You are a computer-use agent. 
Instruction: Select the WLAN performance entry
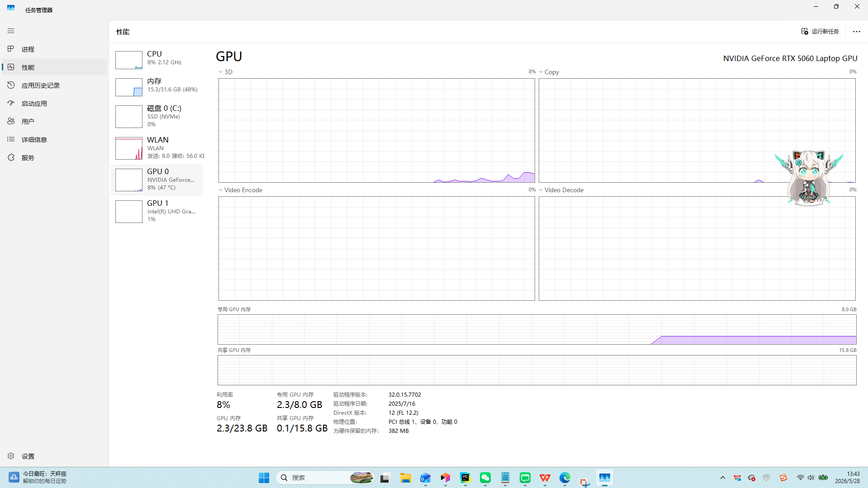coord(157,148)
